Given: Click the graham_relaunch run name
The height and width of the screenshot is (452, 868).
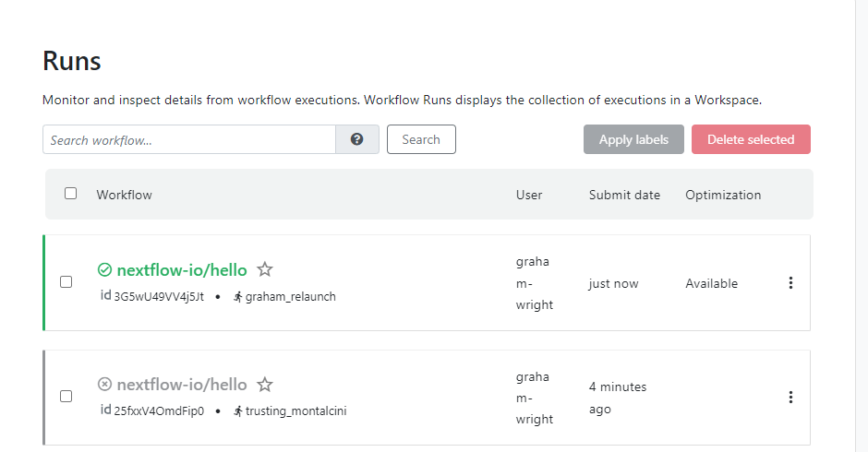Looking at the screenshot, I should click(x=291, y=296).
